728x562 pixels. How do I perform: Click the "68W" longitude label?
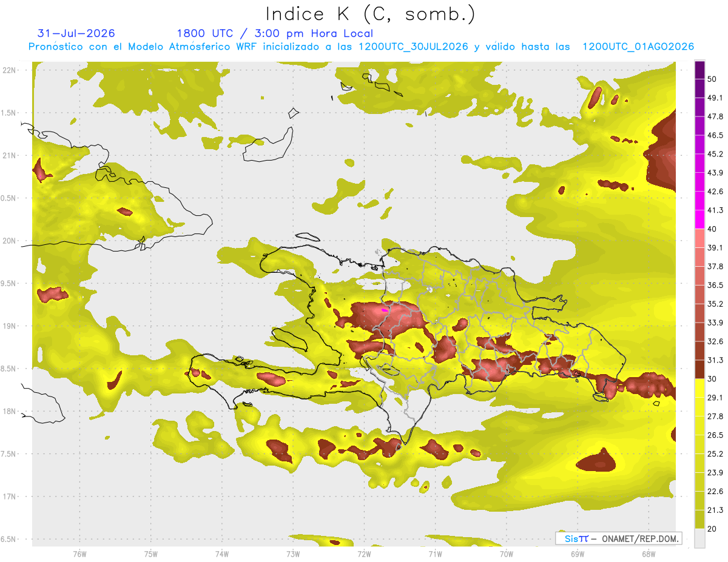coord(648,554)
